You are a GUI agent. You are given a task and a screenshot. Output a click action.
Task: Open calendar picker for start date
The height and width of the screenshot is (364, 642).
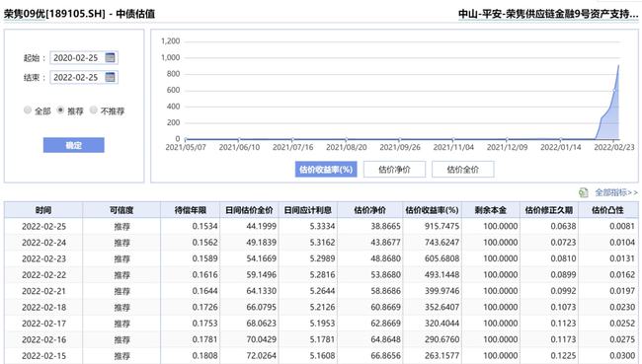(x=111, y=57)
